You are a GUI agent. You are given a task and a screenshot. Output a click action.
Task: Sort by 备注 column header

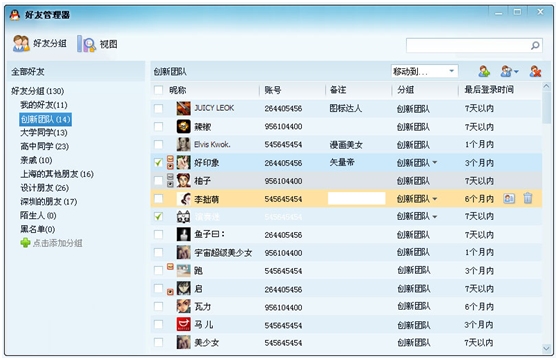338,90
